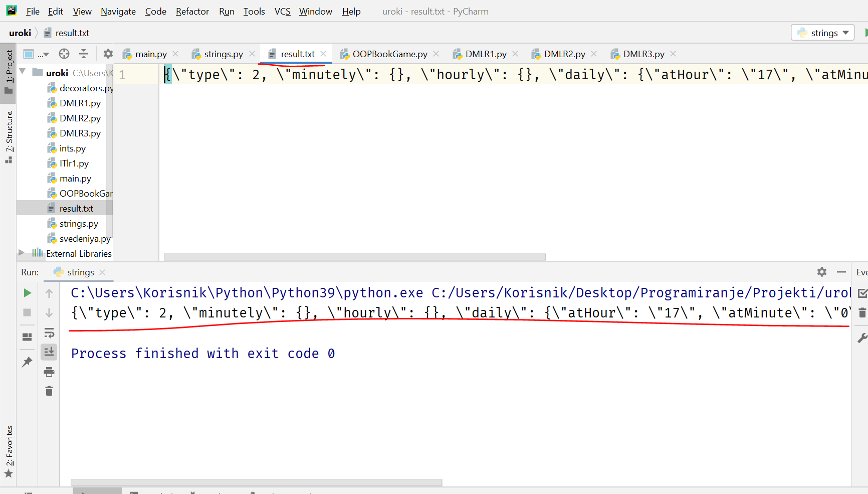The height and width of the screenshot is (494, 868).
Task: Click the Up the stack trace arrow
Action: tap(49, 293)
